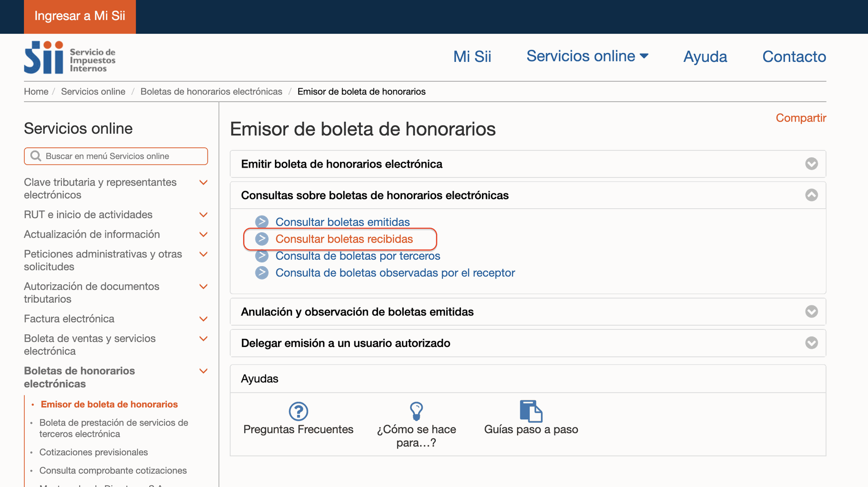The height and width of the screenshot is (487, 868).
Task: Select Consulta comprobante cotizaciones sidebar item
Action: coord(113,471)
